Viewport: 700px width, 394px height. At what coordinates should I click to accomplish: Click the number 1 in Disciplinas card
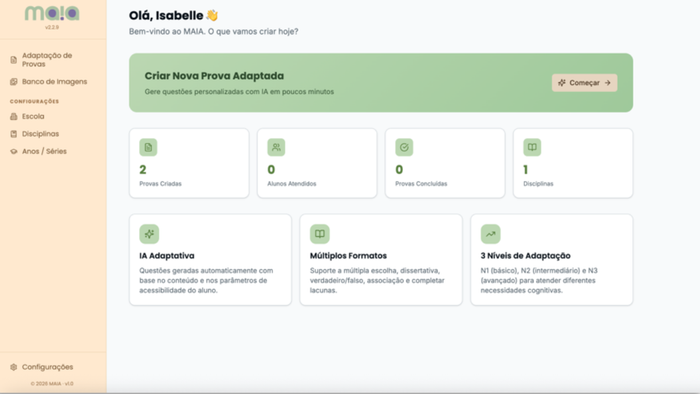pyautogui.click(x=525, y=170)
